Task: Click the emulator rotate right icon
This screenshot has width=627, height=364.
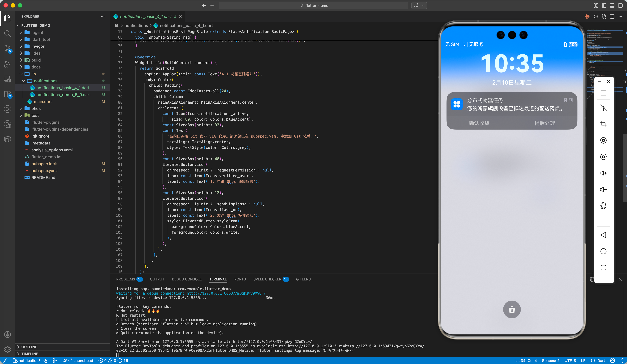Action: click(x=603, y=157)
